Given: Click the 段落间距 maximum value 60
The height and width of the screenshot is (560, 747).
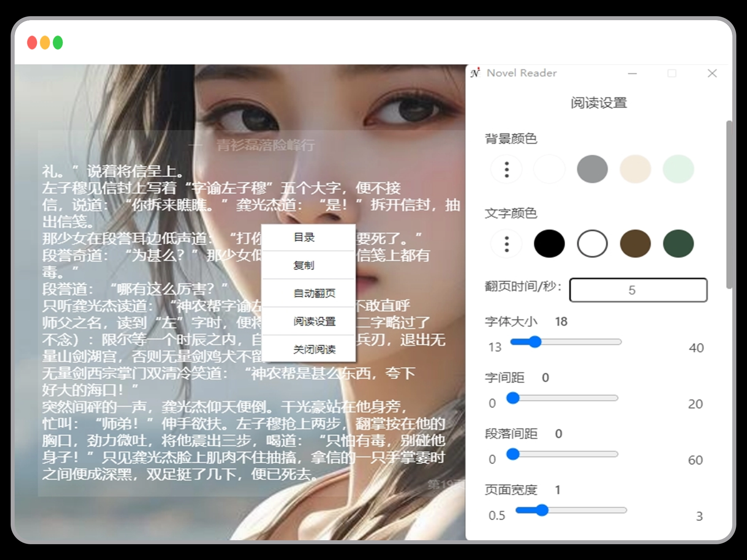Looking at the screenshot, I should coord(695,460).
